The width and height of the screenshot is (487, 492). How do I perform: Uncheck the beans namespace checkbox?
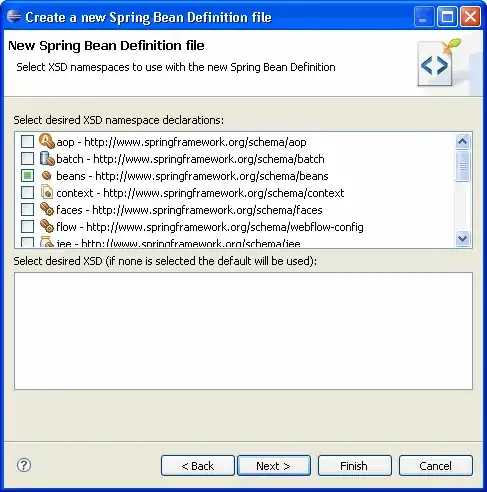click(27, 175)
